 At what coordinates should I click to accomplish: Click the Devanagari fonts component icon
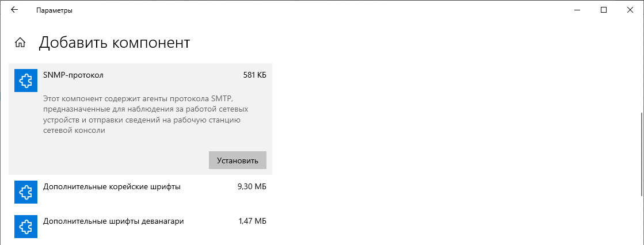pyautogui.click(x=25, y=225)
